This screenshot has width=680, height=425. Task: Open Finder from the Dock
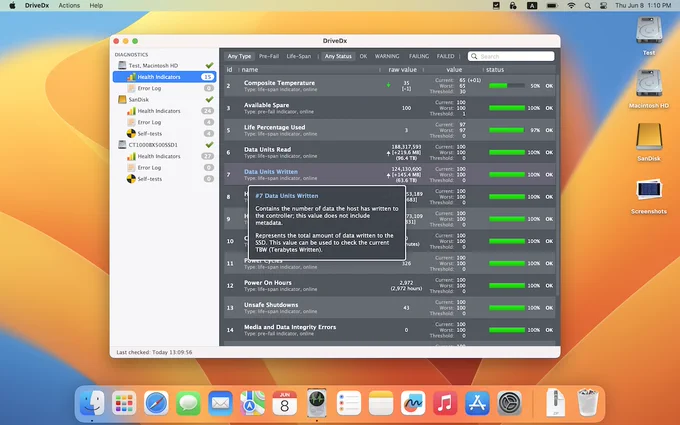pyautogui.click(x=92, y=403)
